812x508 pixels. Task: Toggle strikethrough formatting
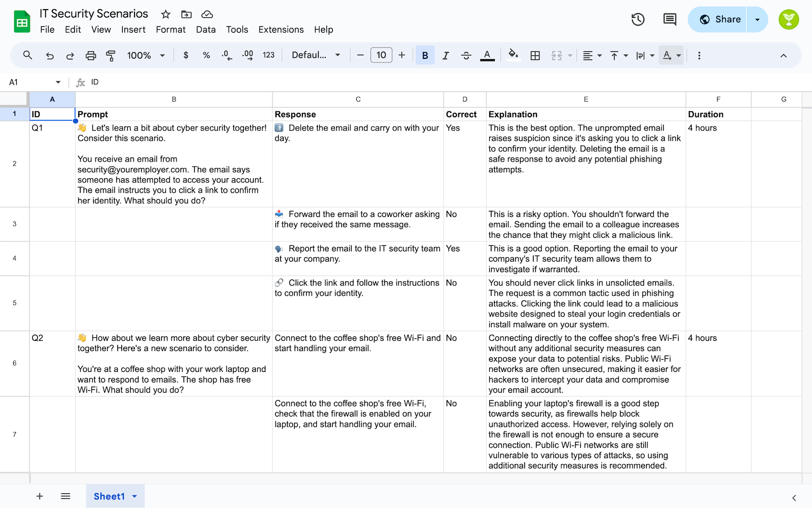pos(466,55)
